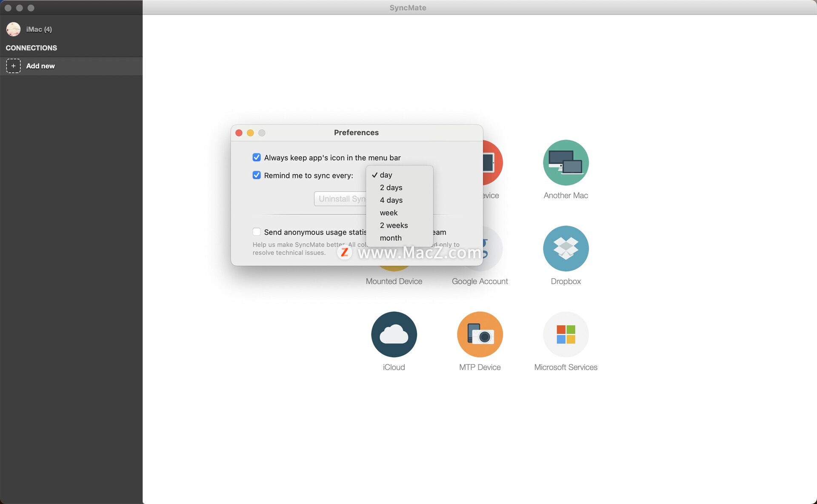This screenshot has height=504, width=817.
Task: Choose '2 days' reminder interval
Action: click(399, 188)
